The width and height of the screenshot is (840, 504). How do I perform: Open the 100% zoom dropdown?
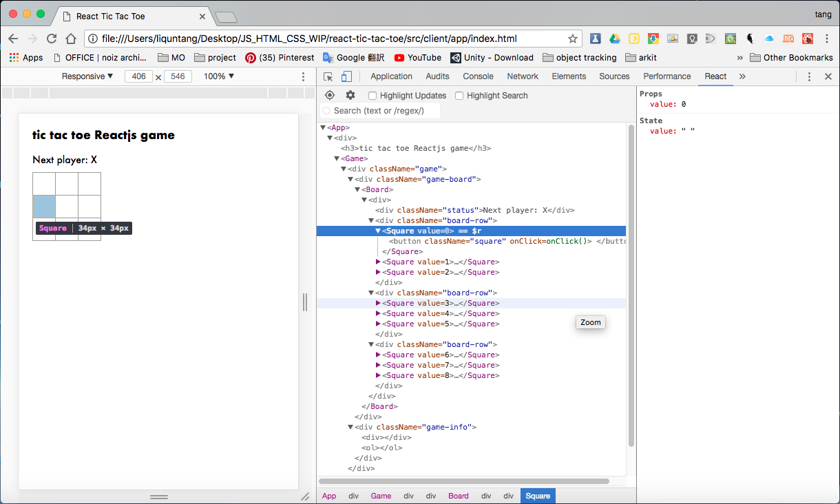218,76
